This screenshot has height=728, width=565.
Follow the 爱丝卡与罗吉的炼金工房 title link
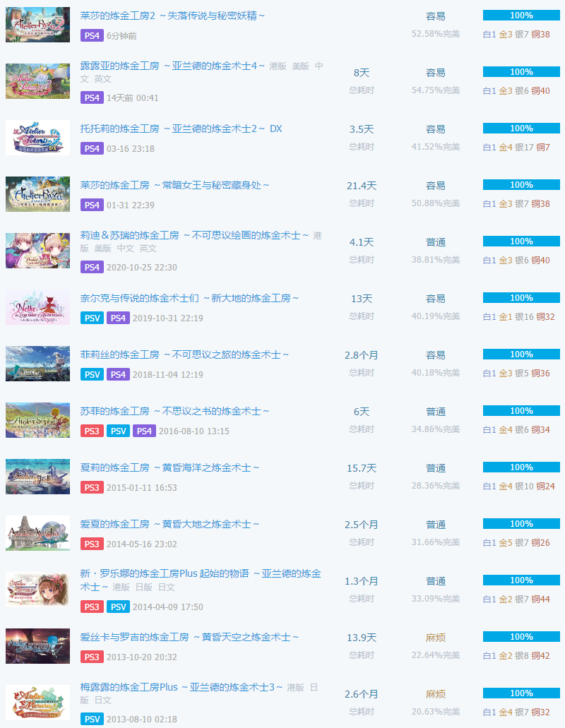click(189, 637)
